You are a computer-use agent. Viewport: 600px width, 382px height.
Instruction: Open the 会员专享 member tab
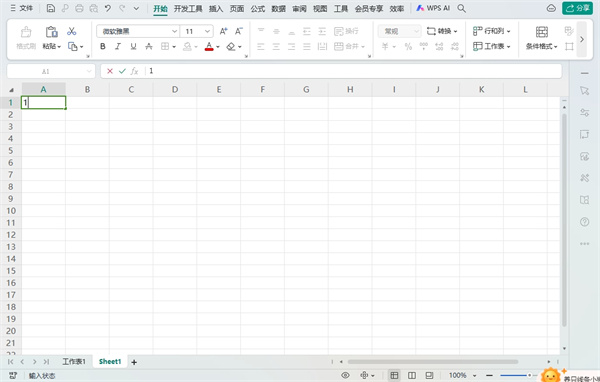tap(368, 8)
